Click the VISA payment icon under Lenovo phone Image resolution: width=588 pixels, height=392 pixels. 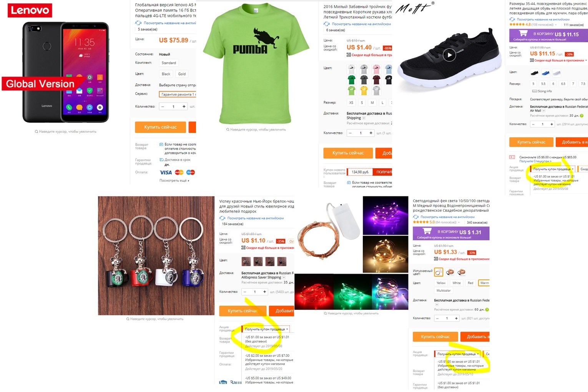166,173
